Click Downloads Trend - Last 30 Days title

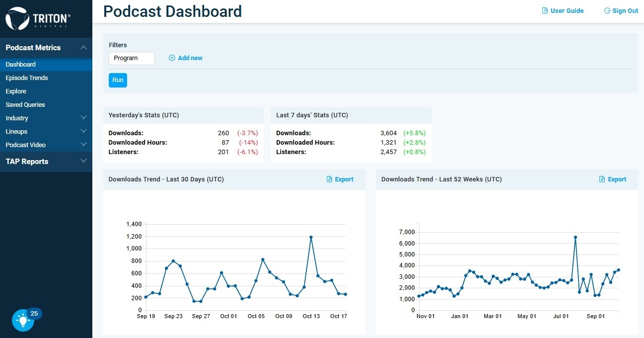(x=166, y=179)
